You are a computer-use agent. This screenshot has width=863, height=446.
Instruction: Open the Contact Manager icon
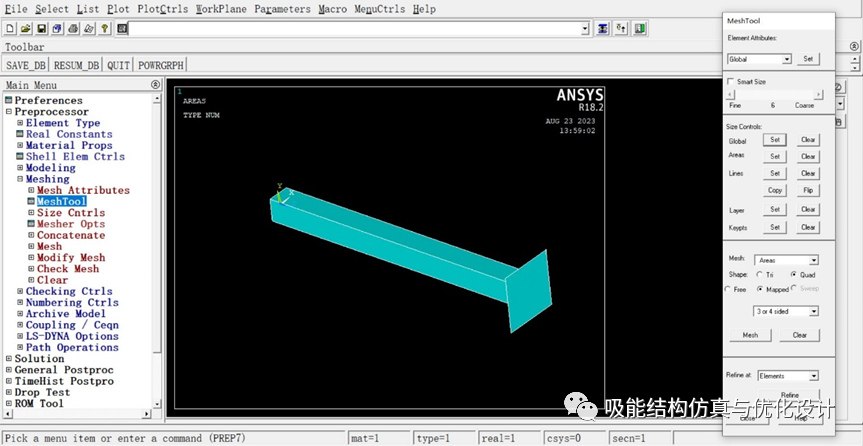639,29
